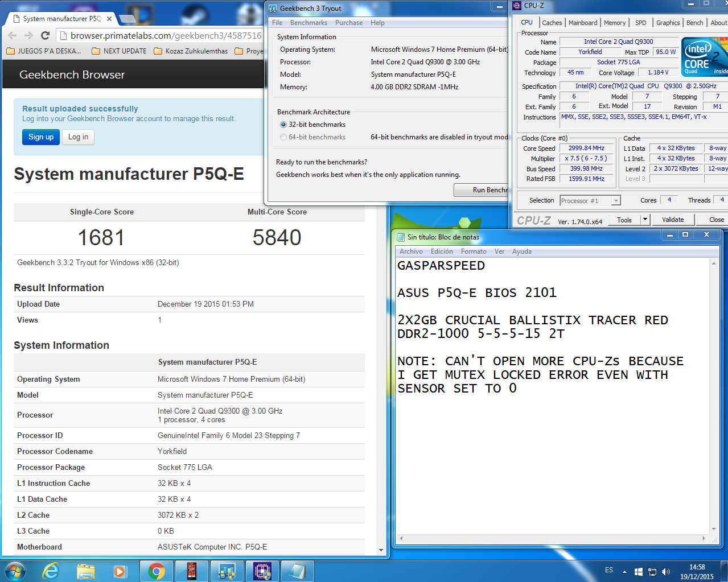This screenshot has height=582, width=728.
Task: Click Run Benchmarks in Geekbench window
Action: pyautogui.click(x=481, y=190)
